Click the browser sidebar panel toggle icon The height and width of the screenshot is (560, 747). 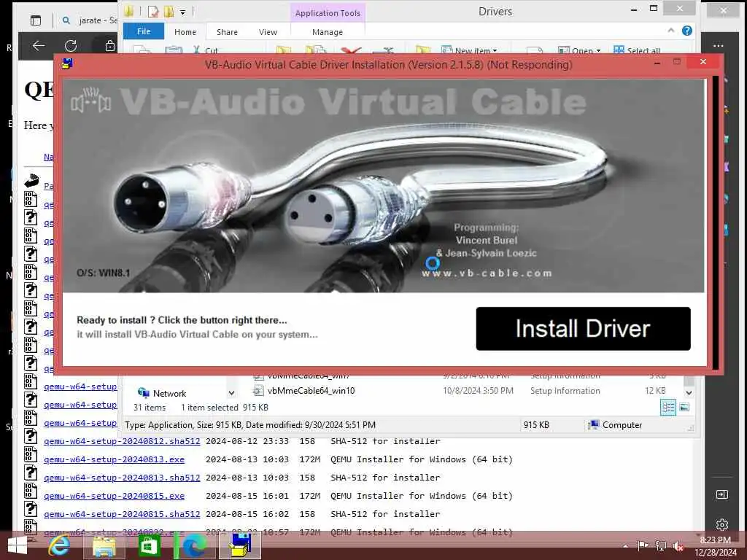pos(722,495)
